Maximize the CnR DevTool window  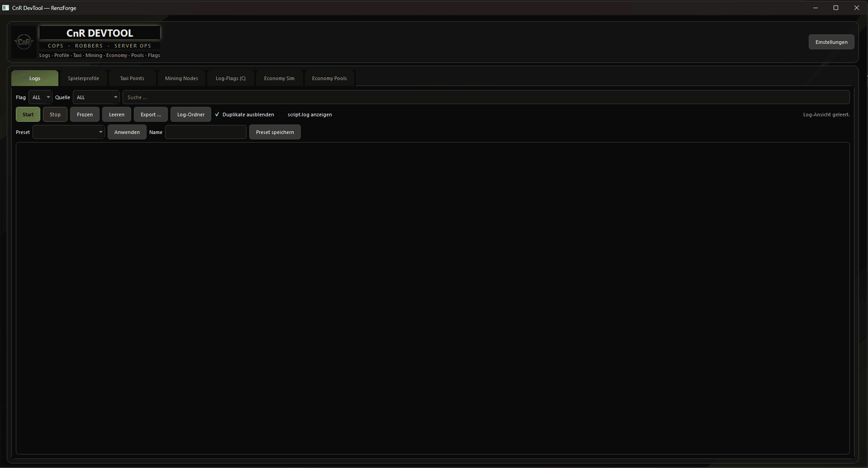(836, 8)
